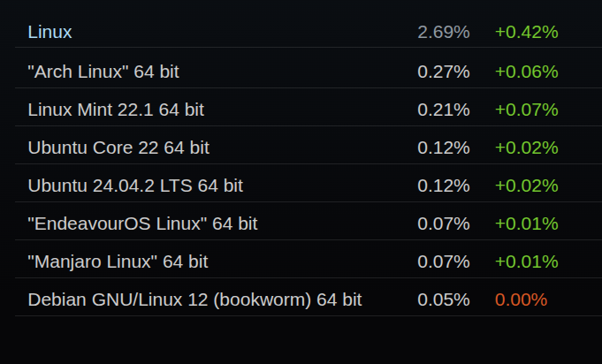
Task: Click EndeavourOS Linux's 0.07% share value
Action: coord(443,224)
